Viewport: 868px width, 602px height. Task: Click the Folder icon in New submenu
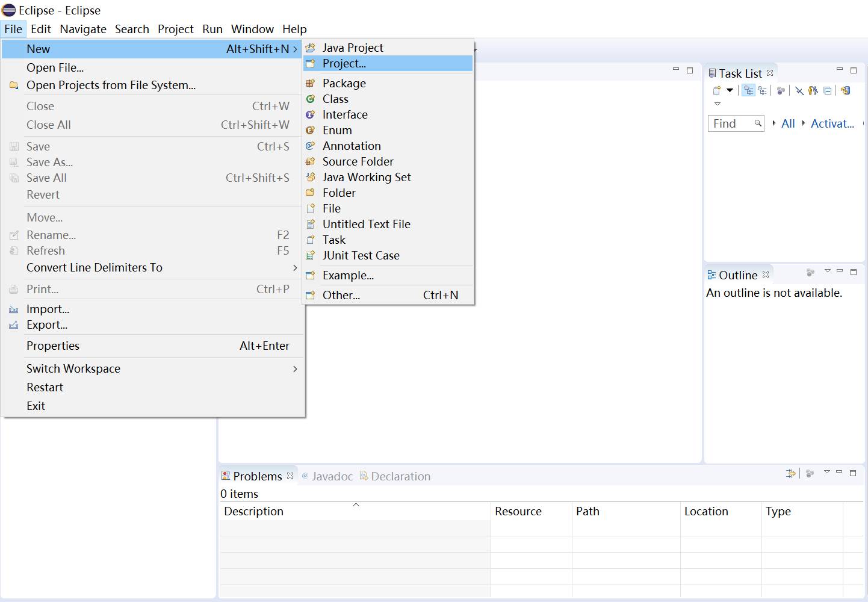coord(311,193)
